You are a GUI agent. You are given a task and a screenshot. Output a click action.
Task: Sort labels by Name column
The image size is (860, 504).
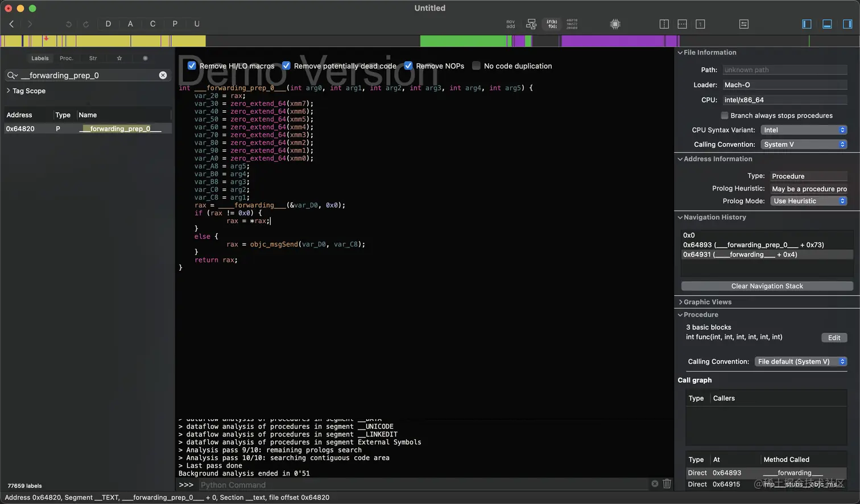coord(124,115)
